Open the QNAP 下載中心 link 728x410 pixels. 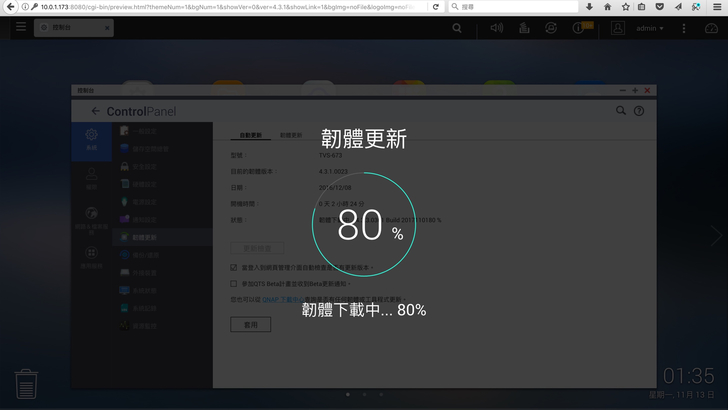tap(280, 298)
